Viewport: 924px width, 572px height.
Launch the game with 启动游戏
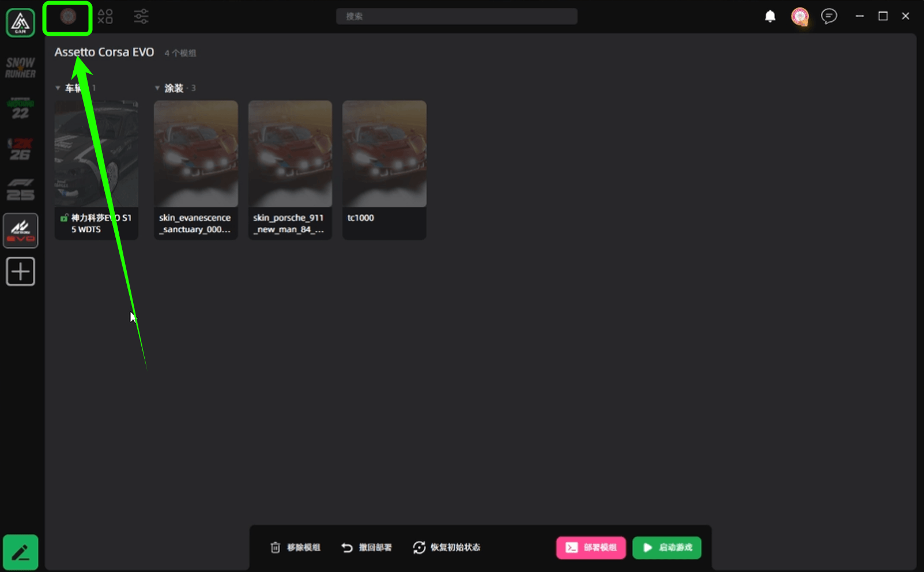[x=667, y=547]
